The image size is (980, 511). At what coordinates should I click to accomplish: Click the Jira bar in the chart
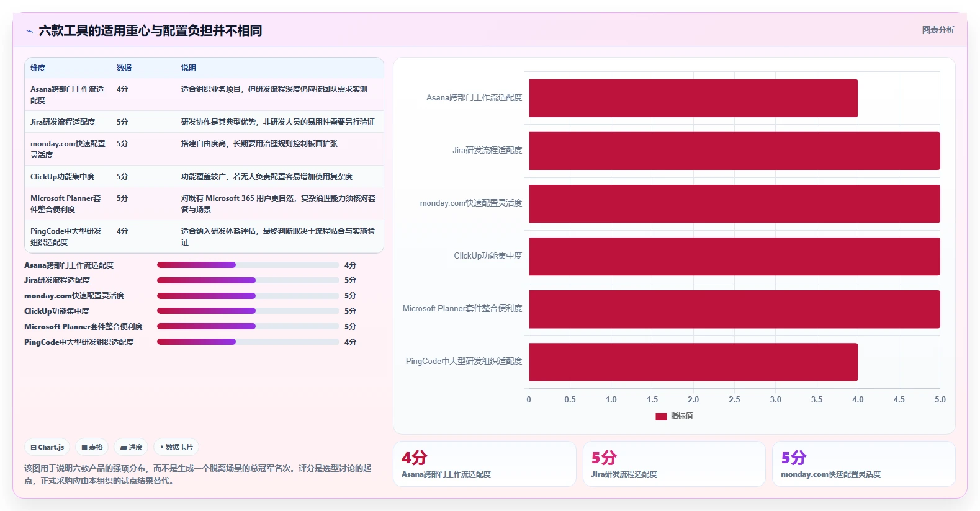pyautogui.click(x=734, y=151)
